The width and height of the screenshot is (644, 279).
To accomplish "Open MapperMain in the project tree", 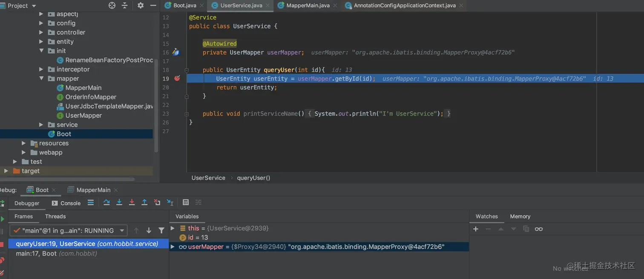I will (79, 88).
